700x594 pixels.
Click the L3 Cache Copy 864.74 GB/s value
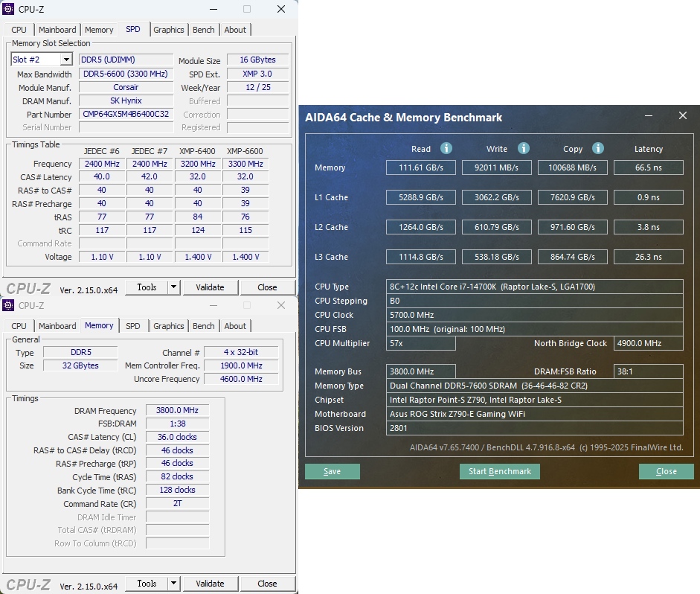tap(573, 257)
